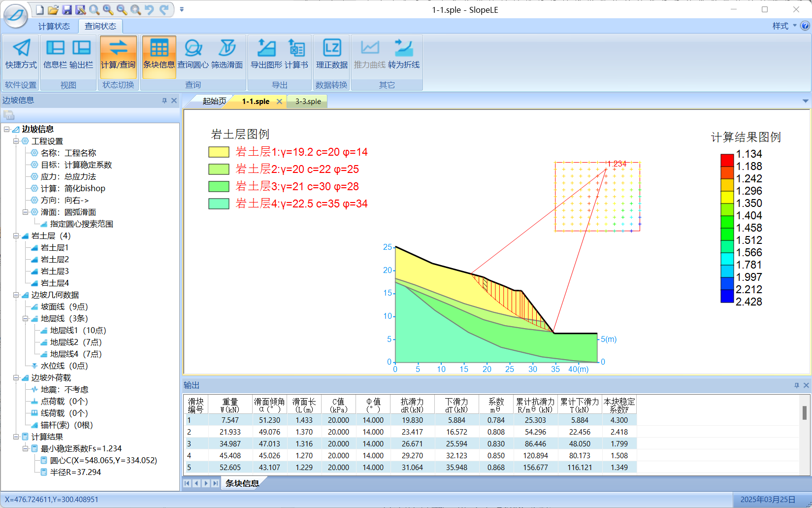Go to last output sheet arrow
Screen dimensions: 812x508
(x=215, y=483)
